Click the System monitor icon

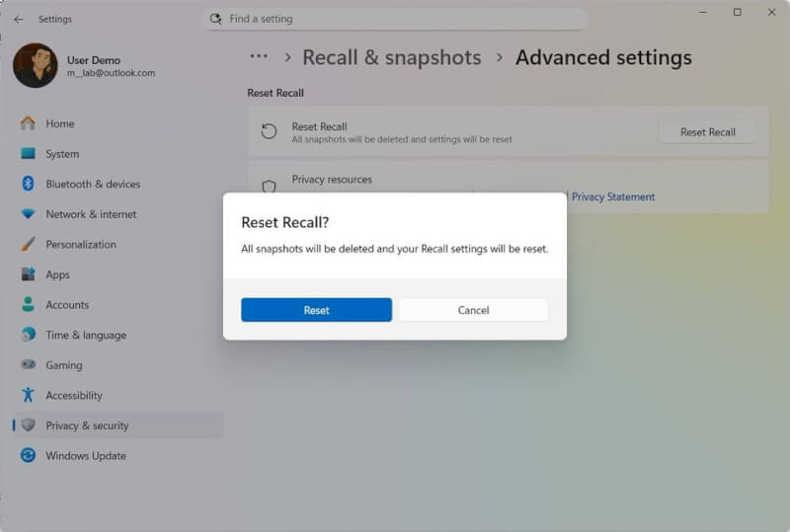28,153
